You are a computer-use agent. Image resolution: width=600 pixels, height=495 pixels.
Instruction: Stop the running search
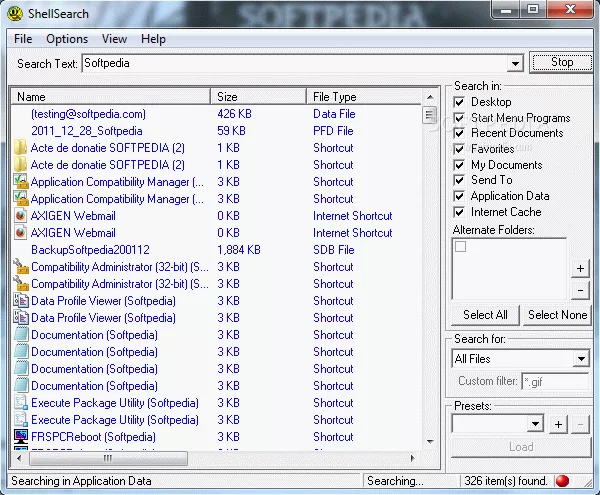pyautogui.click(x=561, y=62)
